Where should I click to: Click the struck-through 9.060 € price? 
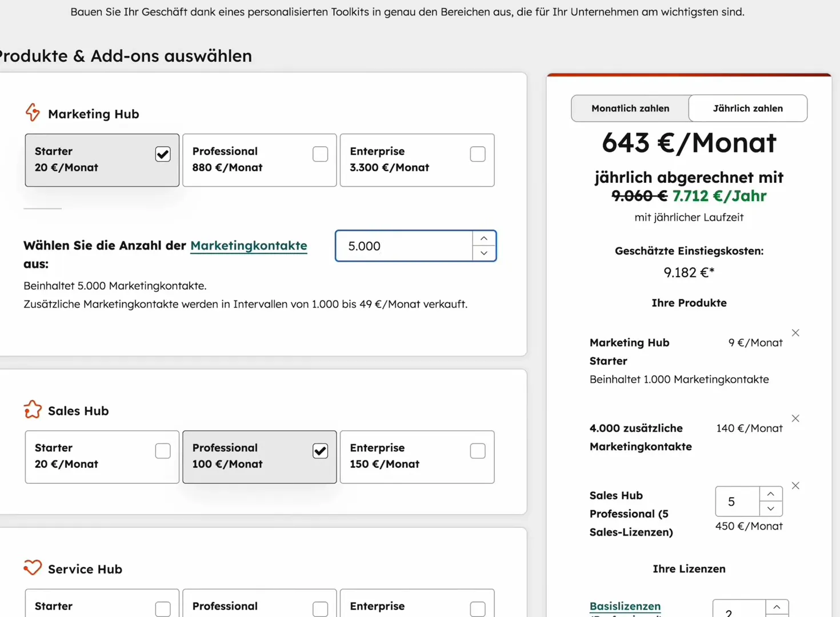pyautogui.click(x=639, y=196)
